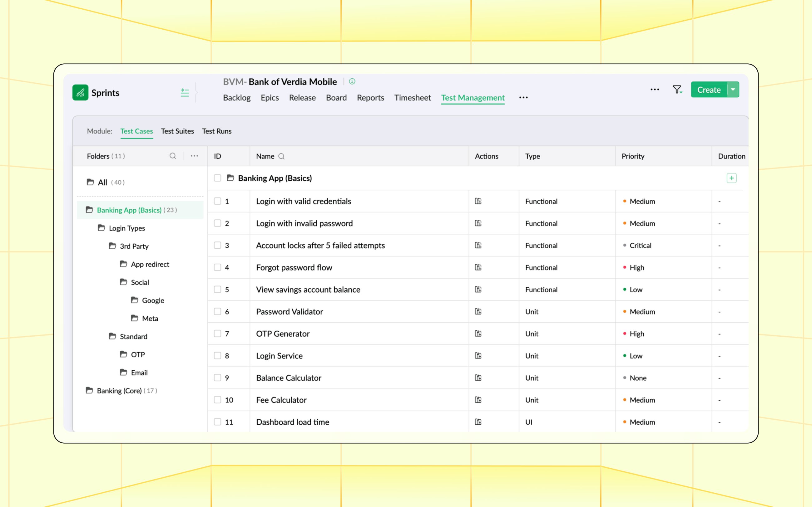Viewport: 812px width, 507px height.
Task: Open the filter funnel icon near Create
Action: click(x=677, y=90)
